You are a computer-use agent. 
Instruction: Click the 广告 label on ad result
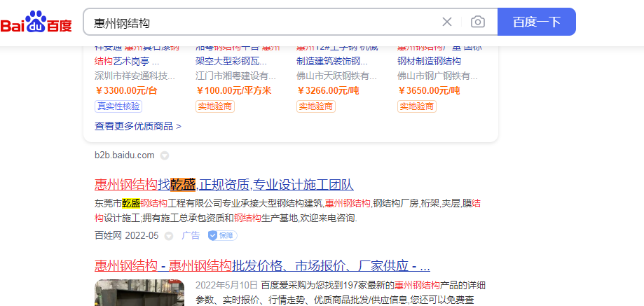191,236
